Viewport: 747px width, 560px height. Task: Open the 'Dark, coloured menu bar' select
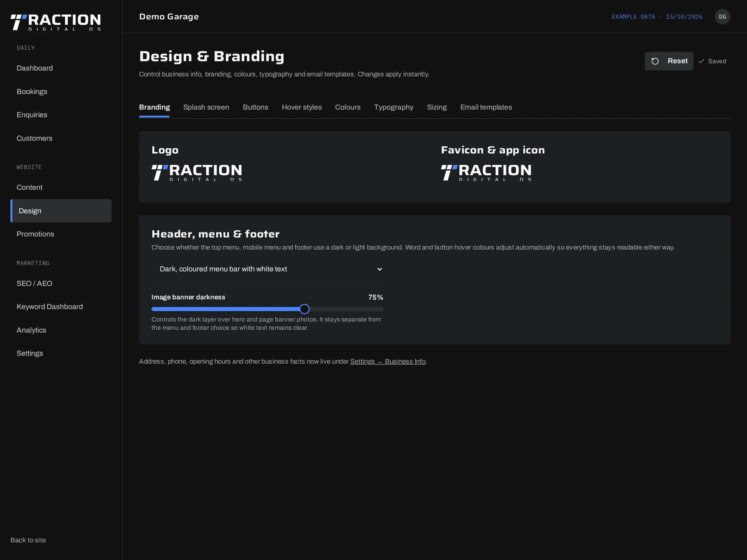click(267, 269)
